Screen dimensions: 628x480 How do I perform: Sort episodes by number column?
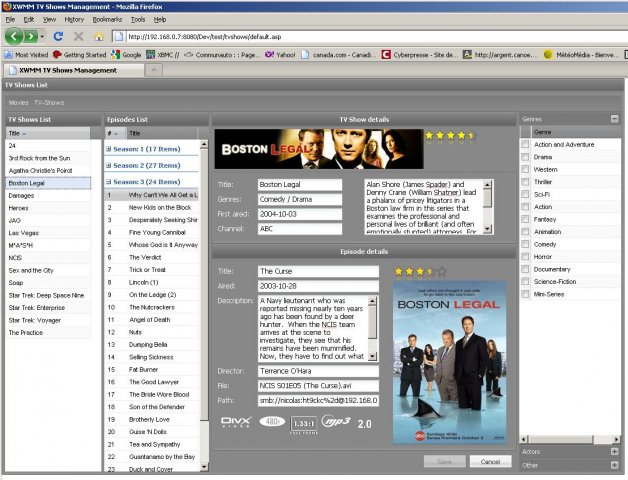(x=115, y=133)
